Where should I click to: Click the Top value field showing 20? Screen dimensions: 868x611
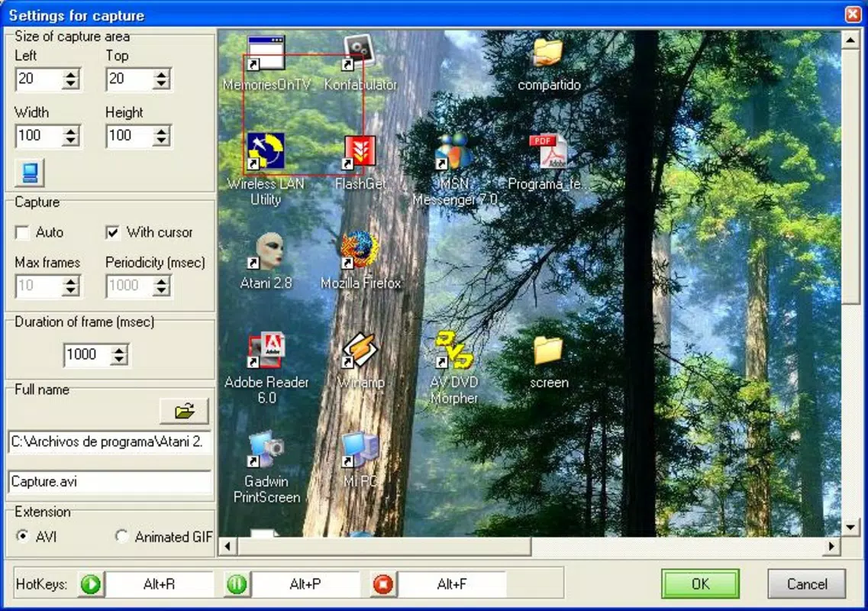click(129, 79)
